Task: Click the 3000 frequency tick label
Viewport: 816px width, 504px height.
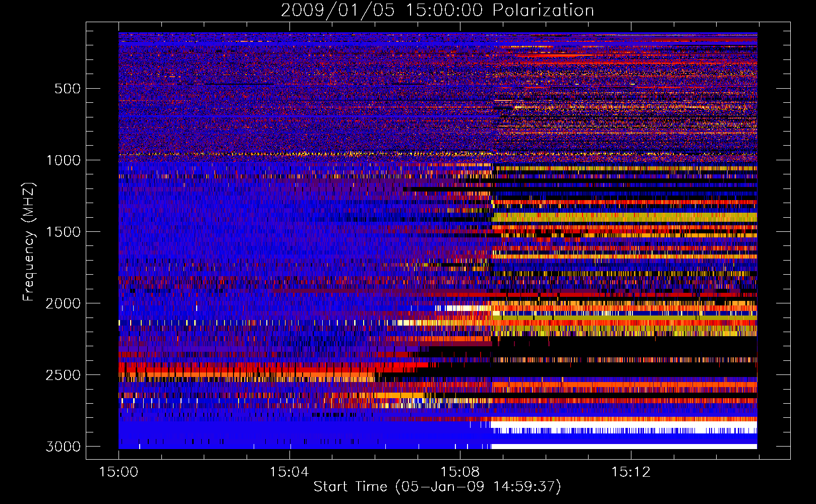Action: [x=64, y=447]
